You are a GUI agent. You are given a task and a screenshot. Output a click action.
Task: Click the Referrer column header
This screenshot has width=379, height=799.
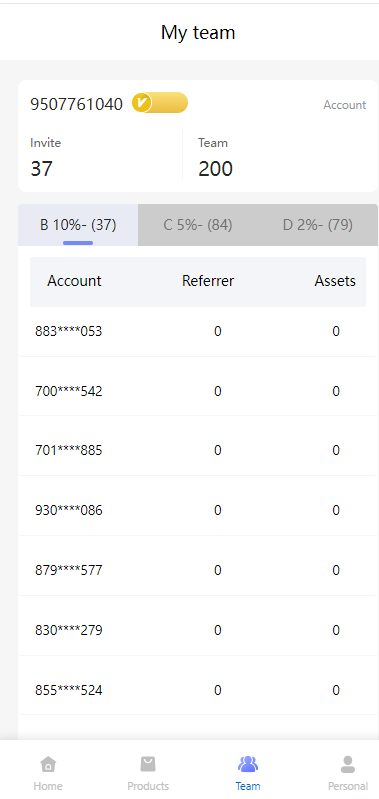[208, 281]
